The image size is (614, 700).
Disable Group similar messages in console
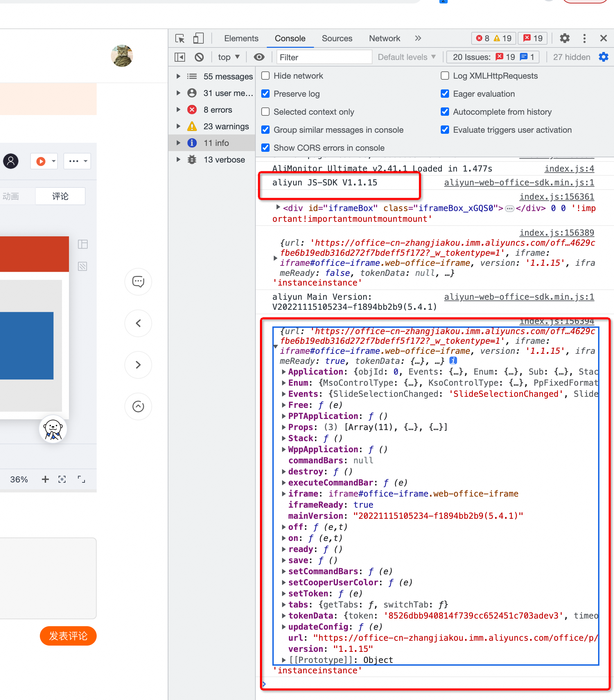pyautogui.click(x=265, y=130)
